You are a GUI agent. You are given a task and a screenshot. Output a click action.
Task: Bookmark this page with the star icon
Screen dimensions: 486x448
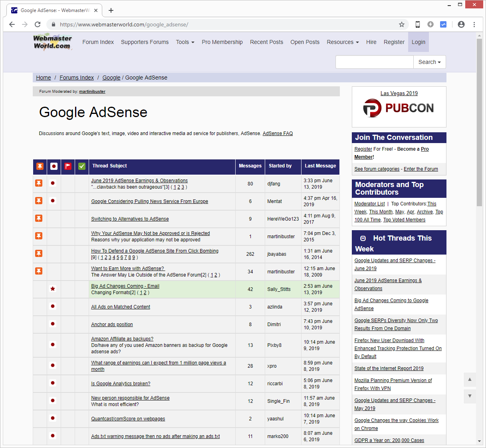(402, 24)
